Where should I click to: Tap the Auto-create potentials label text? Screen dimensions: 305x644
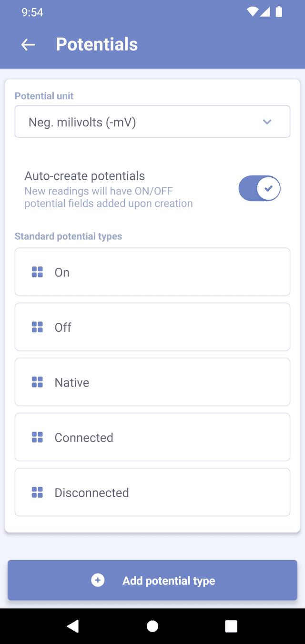click(x=85, y=176)
